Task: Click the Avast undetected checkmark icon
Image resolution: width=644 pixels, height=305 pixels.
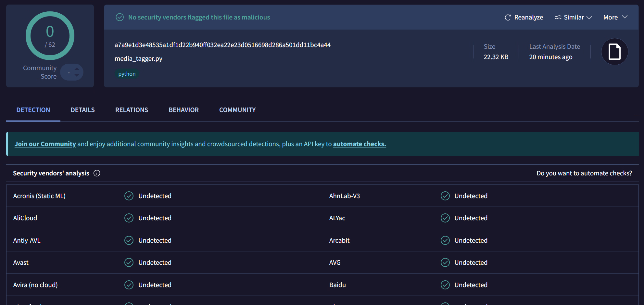Action: click(x=129, y=262)
